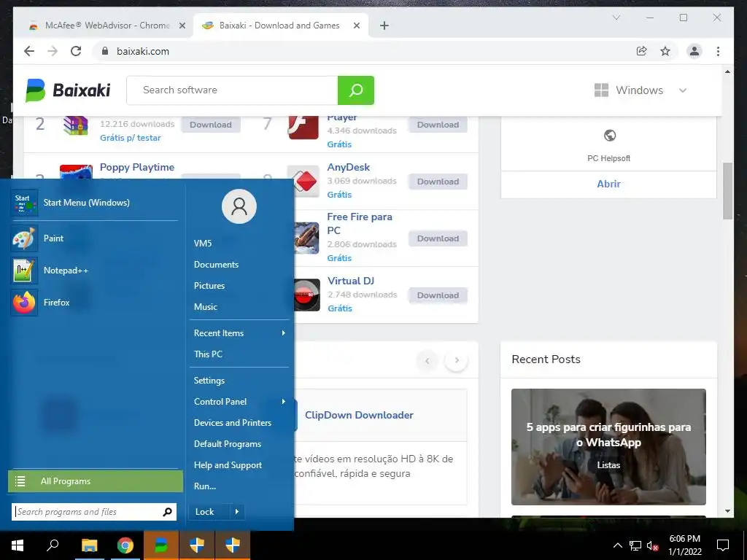Image resolution: width=747 pixels, height=560 pixels.
Task: Open the Poppy Playtime link
Action: click(137, 167)
